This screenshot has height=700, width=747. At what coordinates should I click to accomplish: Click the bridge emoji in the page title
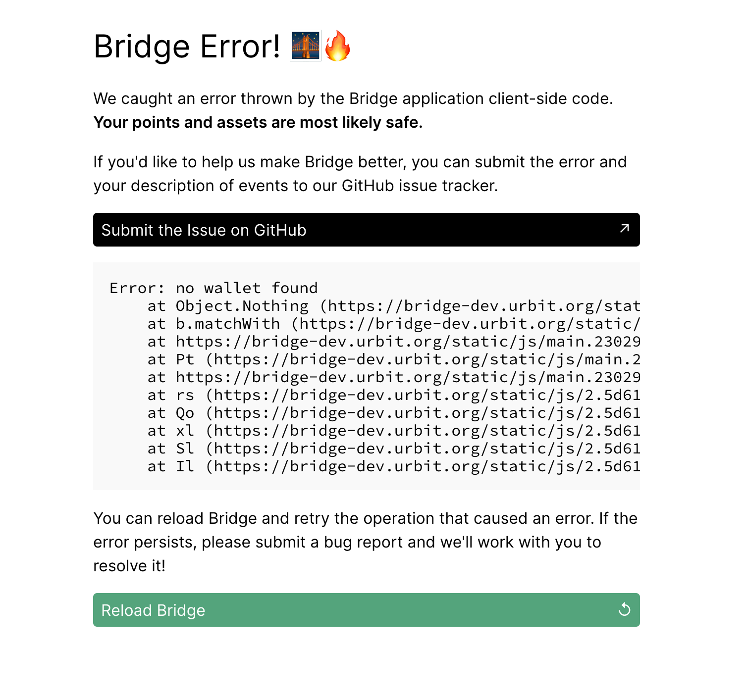tap(304, 46)
